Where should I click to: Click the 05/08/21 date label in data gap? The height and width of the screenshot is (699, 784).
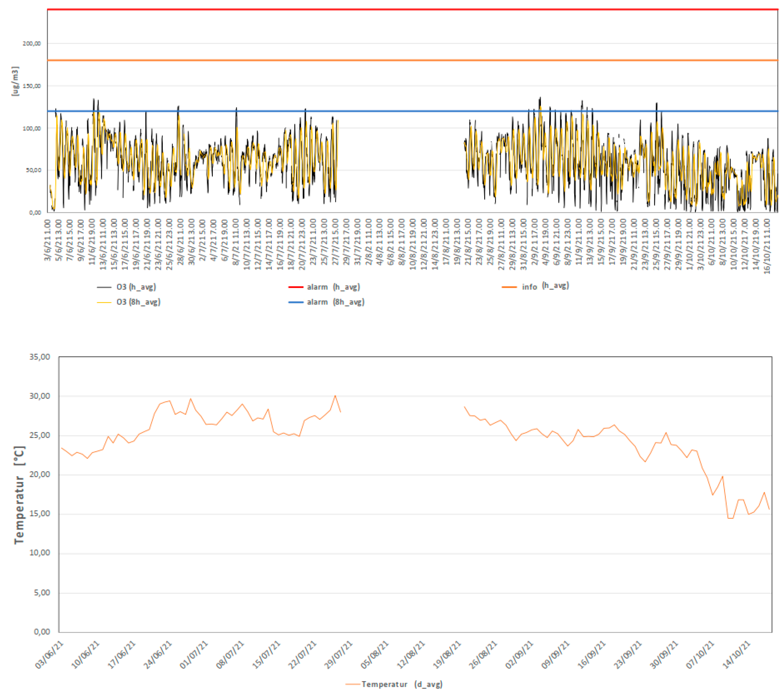[x=374, y=654]
